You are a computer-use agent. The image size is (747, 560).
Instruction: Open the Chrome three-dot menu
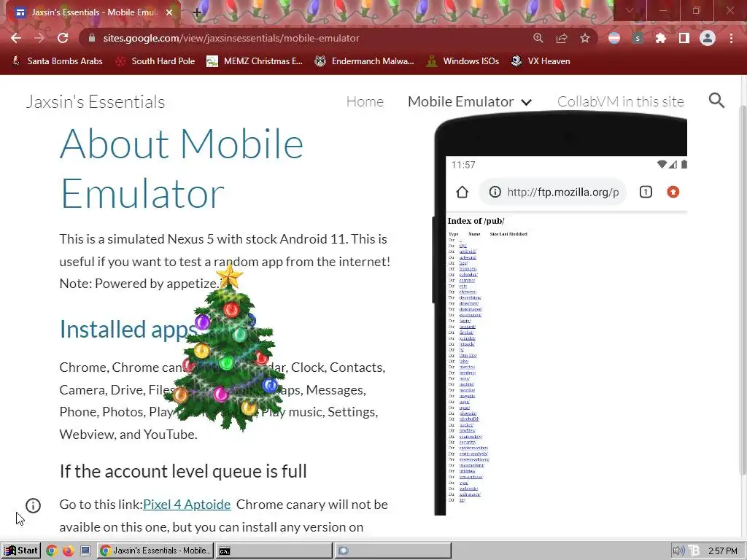coord(731,38)
